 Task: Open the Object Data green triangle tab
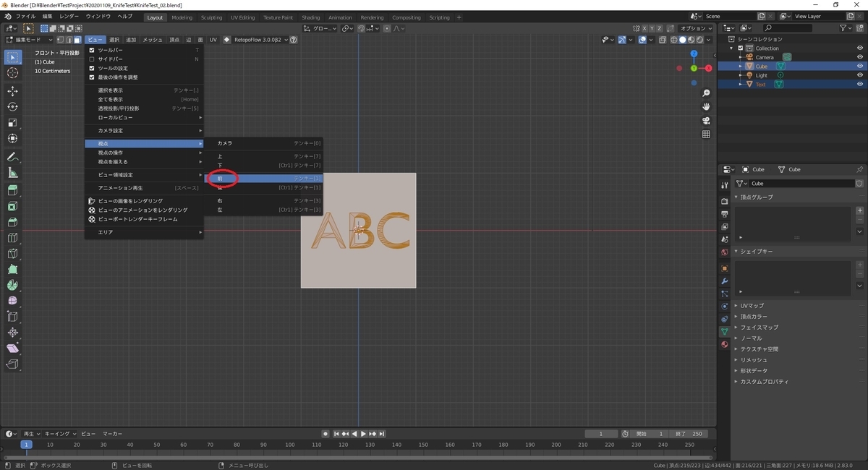(724, 331)
